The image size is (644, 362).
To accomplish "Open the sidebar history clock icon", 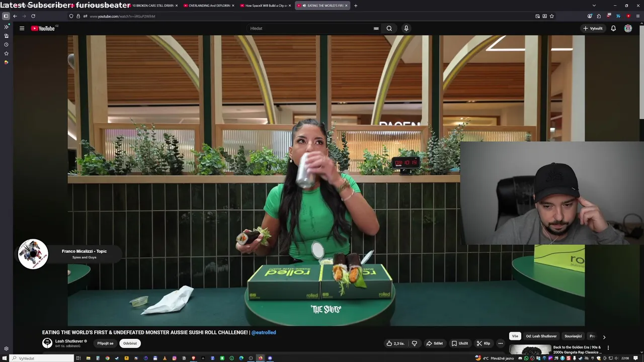I will [x=6, y=45].
